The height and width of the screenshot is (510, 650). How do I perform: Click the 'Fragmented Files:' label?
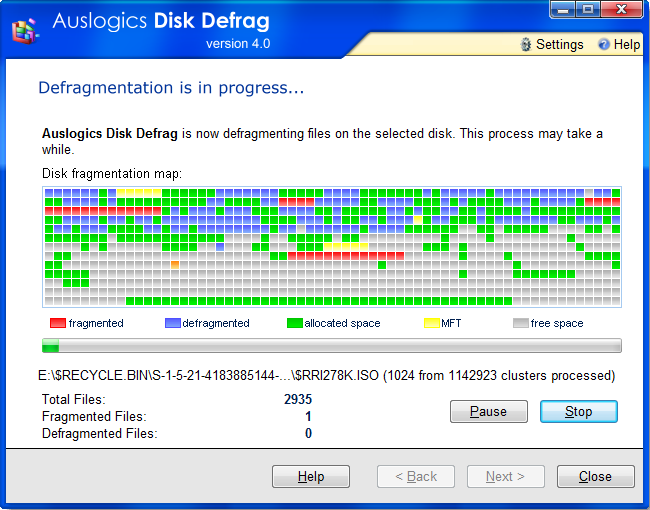pyautogui.click(x=94, y=416)
